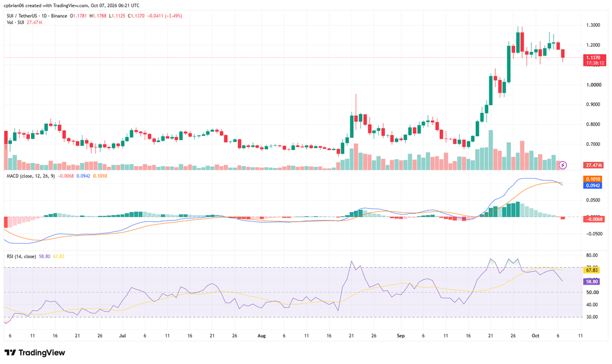This screenshot has height=364, width=612.
Task: Click the red 27.47M volume axis tag
Action: click(593, 166)
